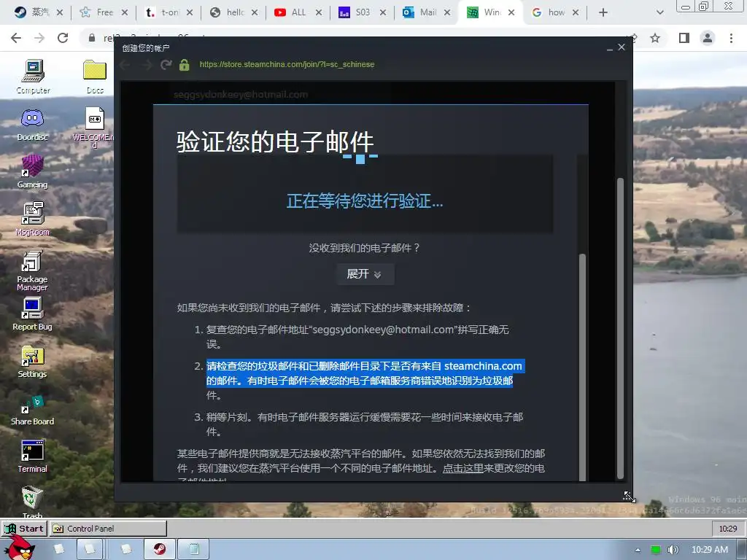Image resolution: width=747 pixels, height=560 pixels.
Task: Launch the Doordisc desktop icon
Action: (32, 124)
